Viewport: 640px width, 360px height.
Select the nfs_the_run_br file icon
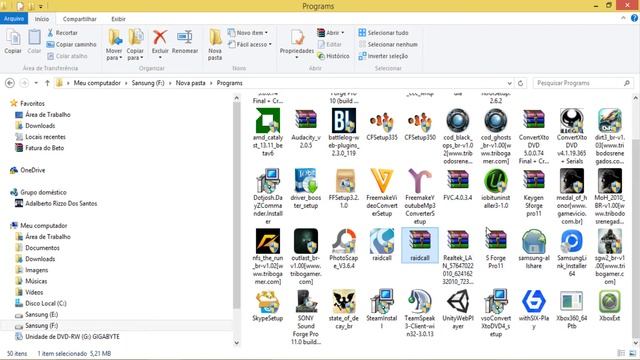click(268, 241)
